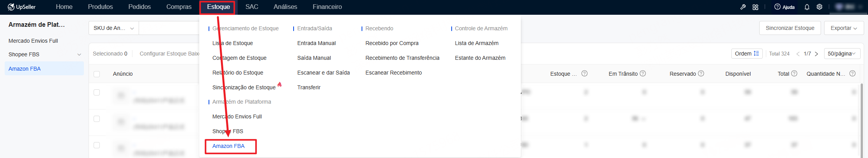Show help tooltip for Total column

[794, 73]
